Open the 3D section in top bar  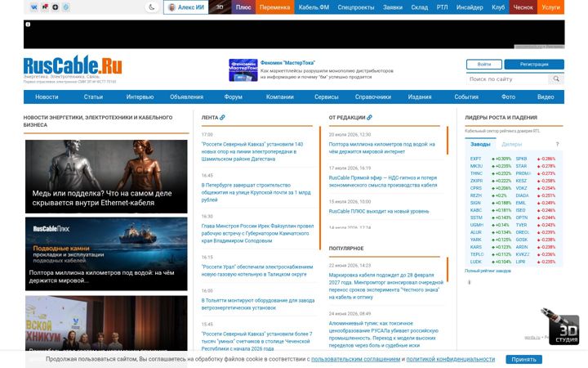[220, 7]
